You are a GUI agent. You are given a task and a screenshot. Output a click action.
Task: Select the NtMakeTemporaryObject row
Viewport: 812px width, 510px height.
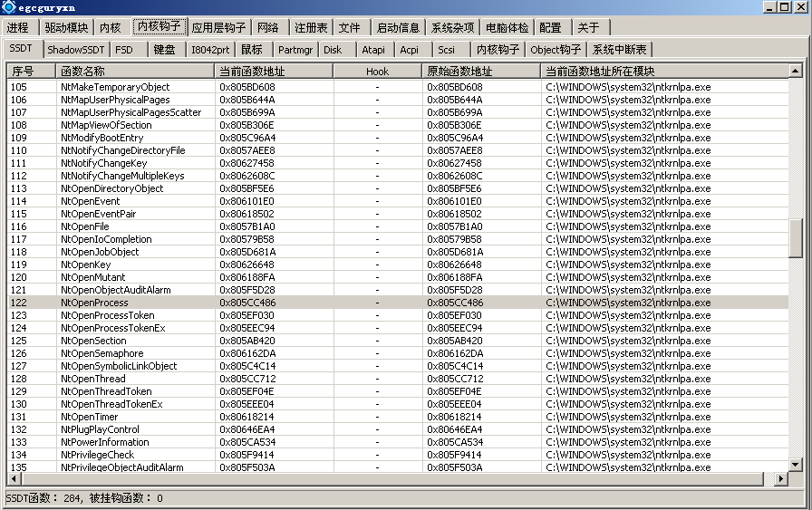115,87
